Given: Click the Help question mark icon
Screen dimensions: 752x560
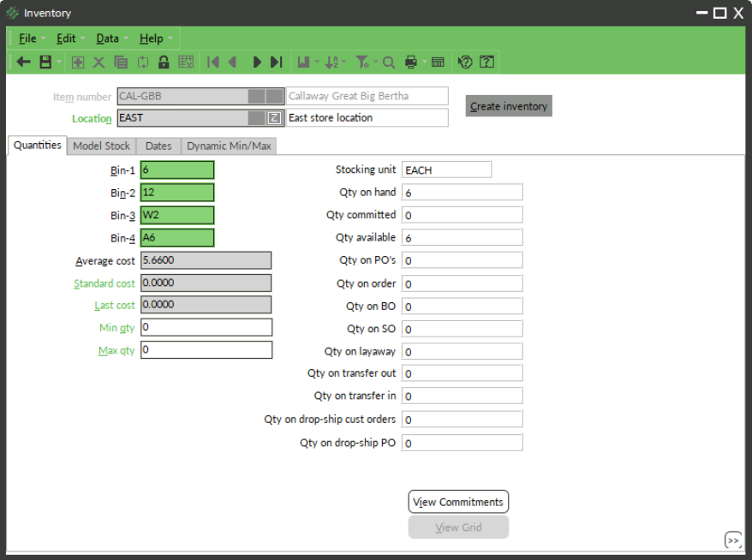Looking at the screenshot, I should coord(486,62).
